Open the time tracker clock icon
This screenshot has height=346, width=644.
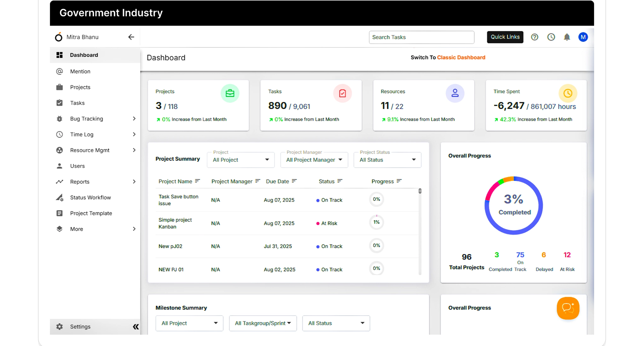[551, 37]
